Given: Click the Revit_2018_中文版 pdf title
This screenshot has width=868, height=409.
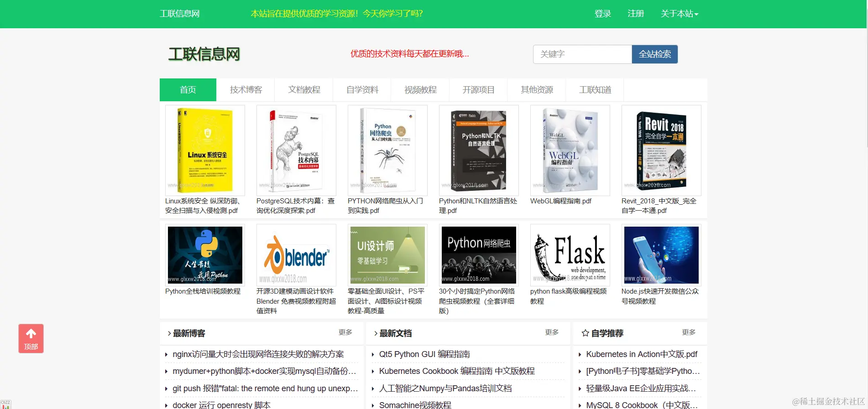Looking at the screenshot, I should [659, 206].
